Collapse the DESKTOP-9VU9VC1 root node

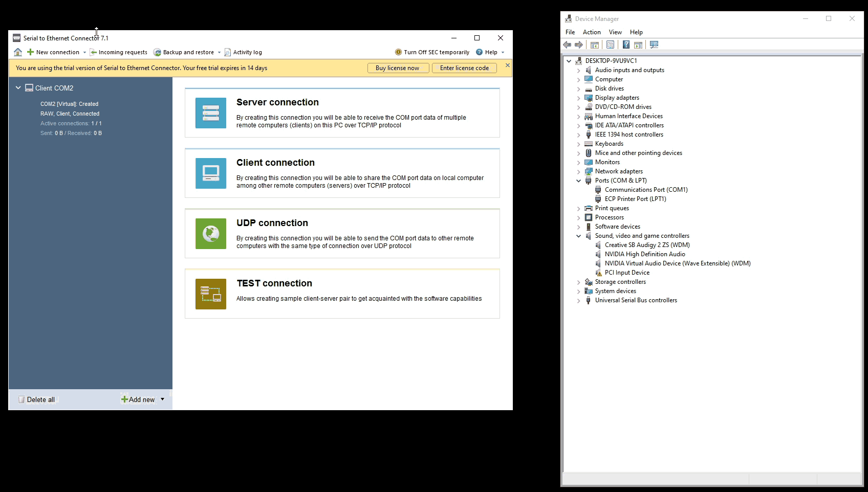pyautogui.click(x=569, y=61)
